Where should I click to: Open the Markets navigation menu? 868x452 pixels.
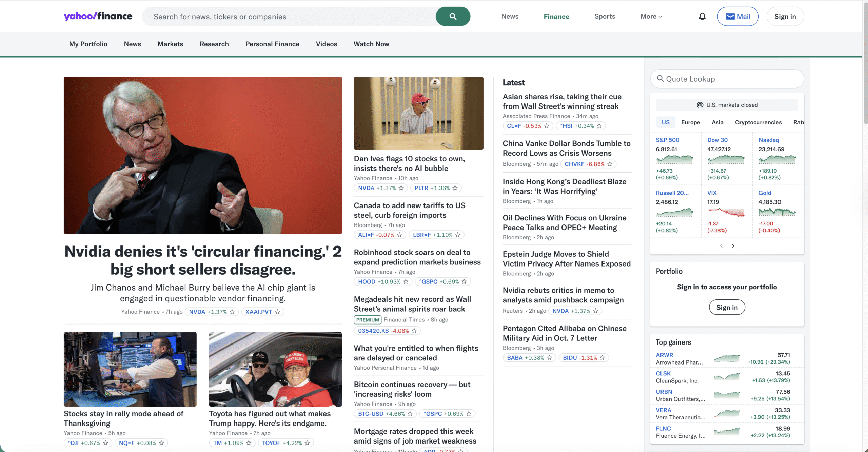point(170,44)
